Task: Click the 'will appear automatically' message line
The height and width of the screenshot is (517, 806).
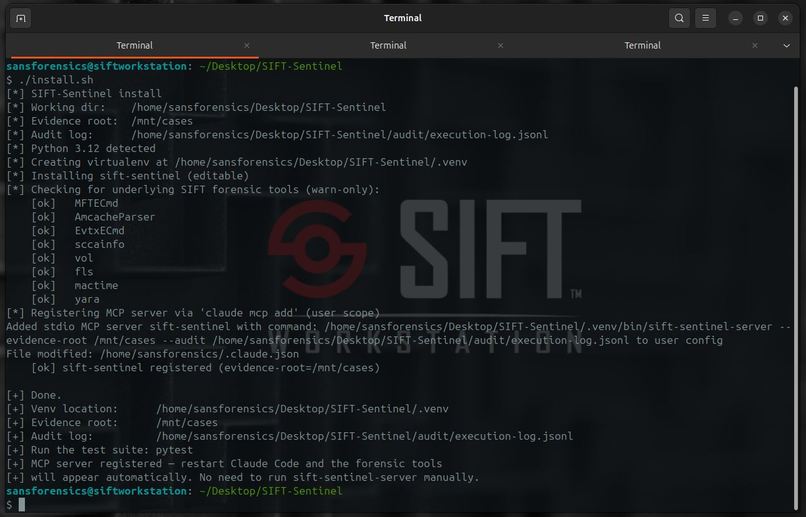Action: pyautogui.click(x=243, y=477)
